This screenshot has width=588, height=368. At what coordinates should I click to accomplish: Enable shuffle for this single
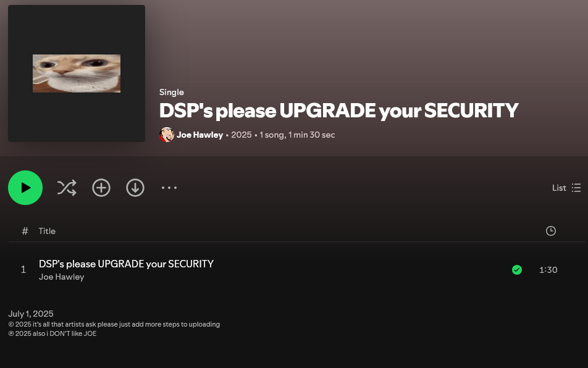tap(67, 188)
